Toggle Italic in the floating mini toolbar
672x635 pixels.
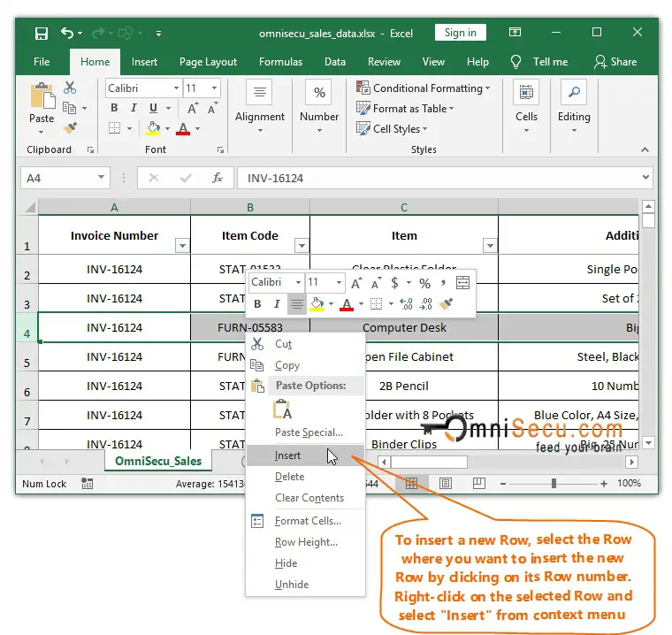click(x=277, y=303)
